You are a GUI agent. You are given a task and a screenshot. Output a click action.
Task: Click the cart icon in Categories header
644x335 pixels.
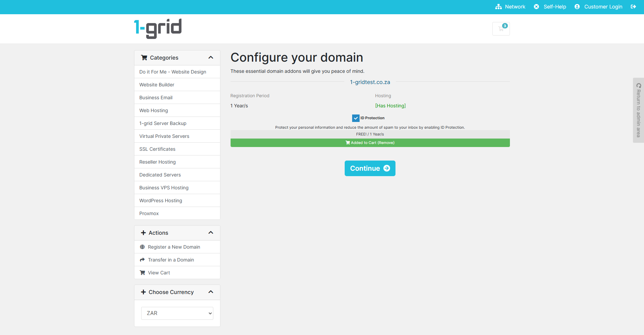[144, 58]
